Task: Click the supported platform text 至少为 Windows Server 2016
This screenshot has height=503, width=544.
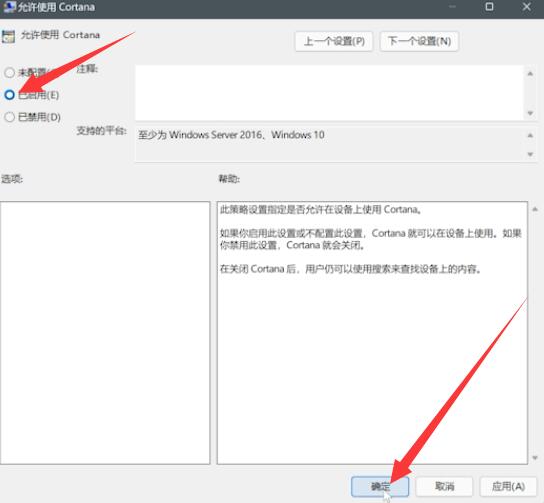Action: pos(231,135)
